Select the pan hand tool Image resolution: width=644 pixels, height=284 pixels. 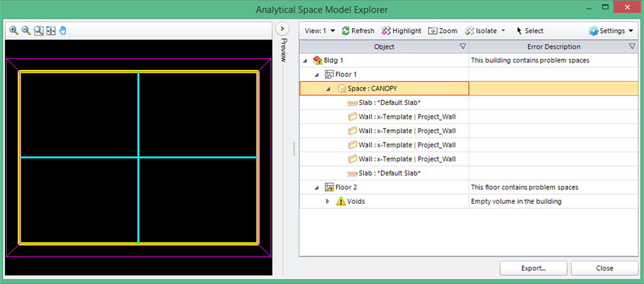coord(63,30)
